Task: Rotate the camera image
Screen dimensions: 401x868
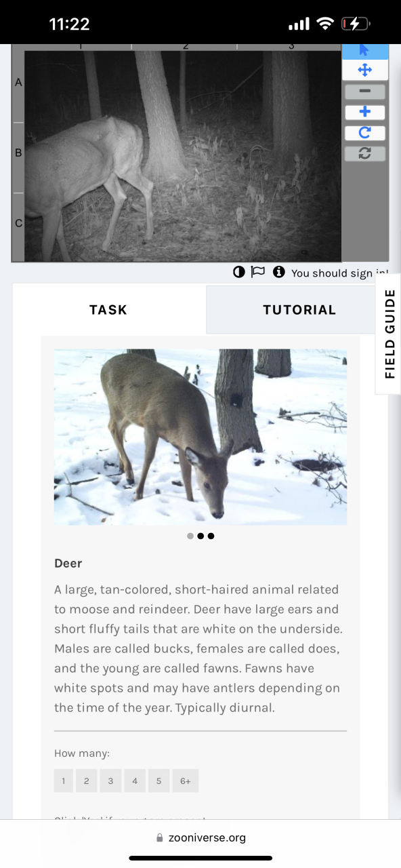Action: coord(364,133)
